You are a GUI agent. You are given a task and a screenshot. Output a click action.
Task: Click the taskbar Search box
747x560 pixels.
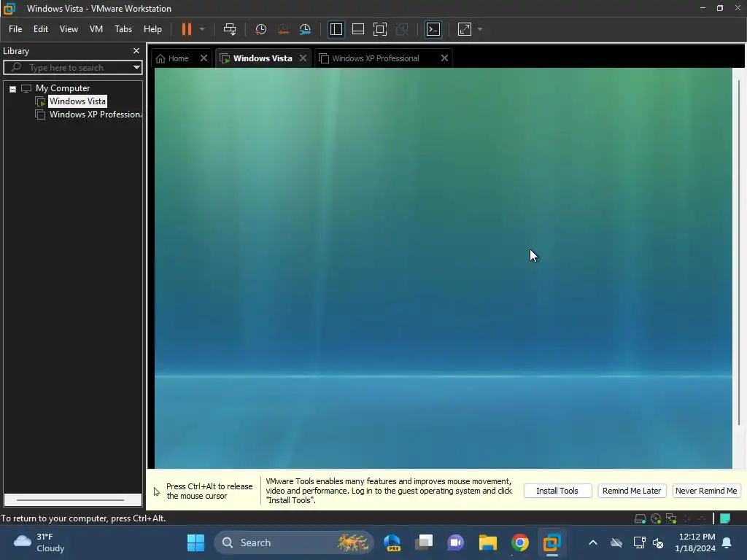coord(295,542)
